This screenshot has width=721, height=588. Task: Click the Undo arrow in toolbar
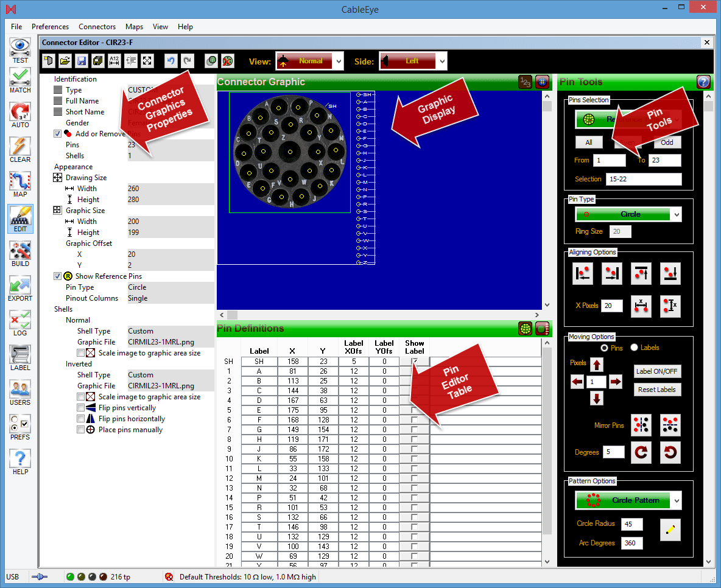(x=171, y=61)
